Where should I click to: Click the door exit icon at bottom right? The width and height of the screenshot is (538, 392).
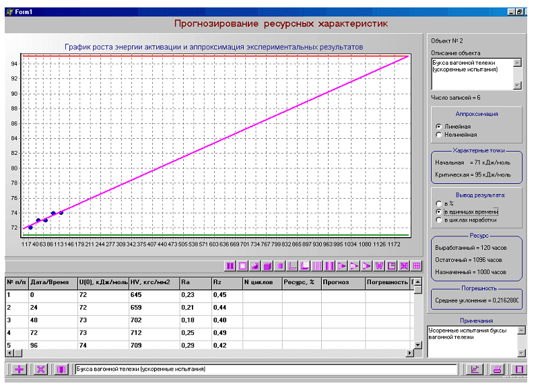(519, 369)
